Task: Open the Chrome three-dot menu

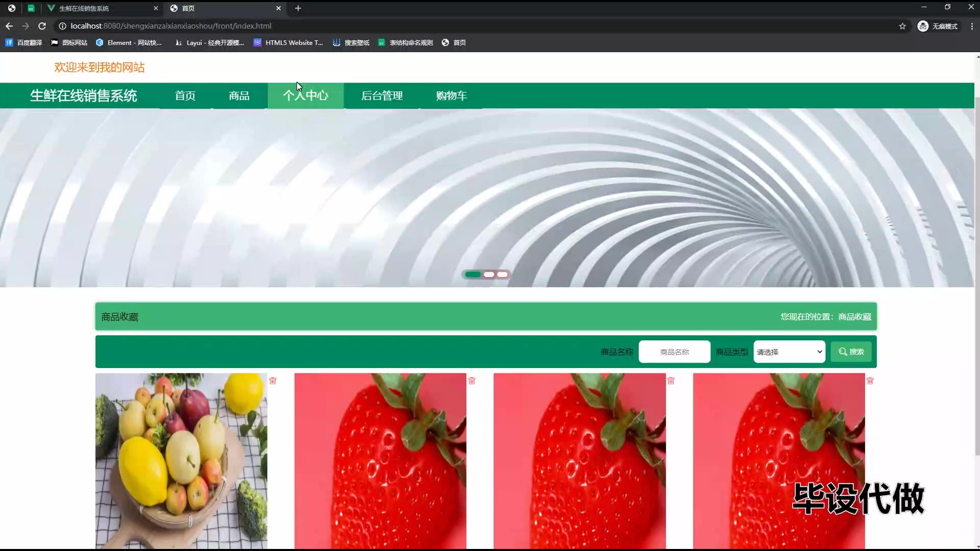Action: 972,26
